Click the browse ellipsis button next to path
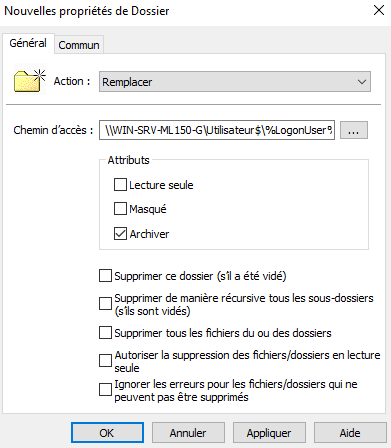The height and width of the screenshot is (448, 391). coord(354,130)
